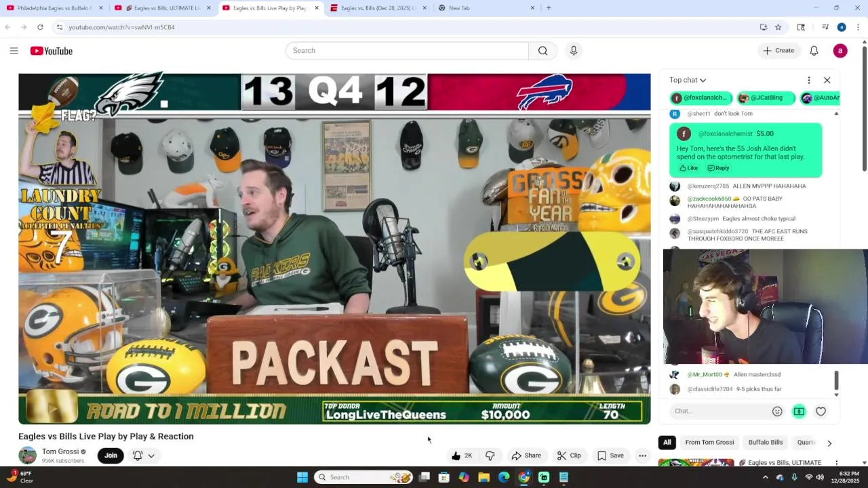Image resolution: width=868 pixels, height=488 pixels.
Task: Focus the YouTube search field
Action: click(407, 51)
